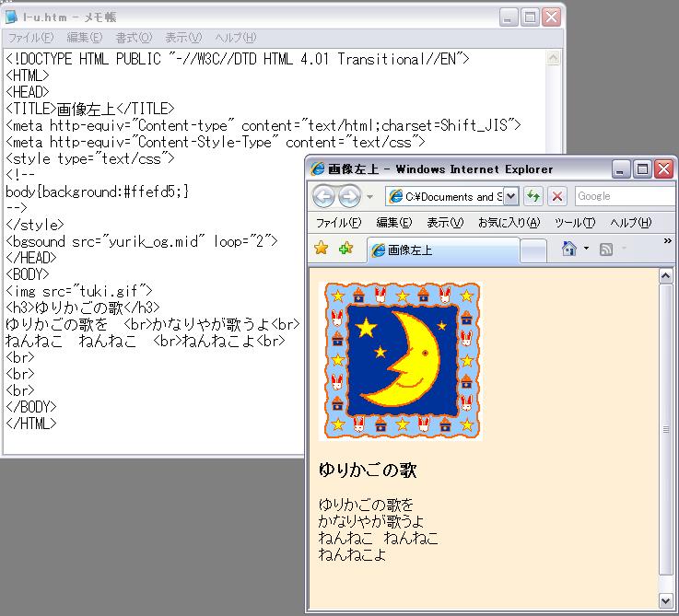Open Notepad 編集(E) menu
The width and height of the screenshot is (679, 616).
click(85, 38)
